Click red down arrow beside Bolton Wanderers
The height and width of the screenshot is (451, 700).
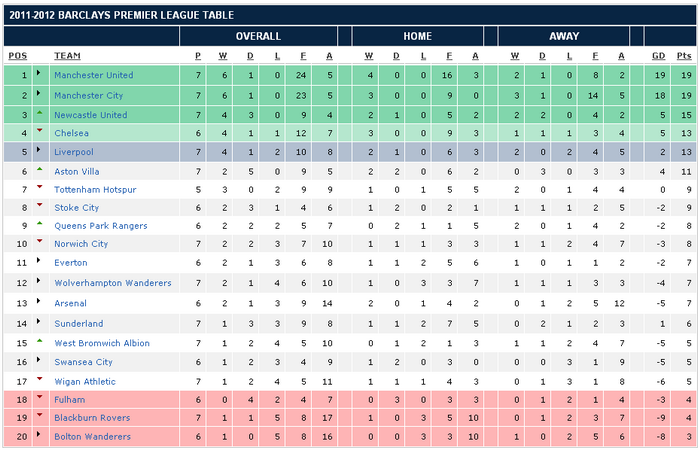39,437
